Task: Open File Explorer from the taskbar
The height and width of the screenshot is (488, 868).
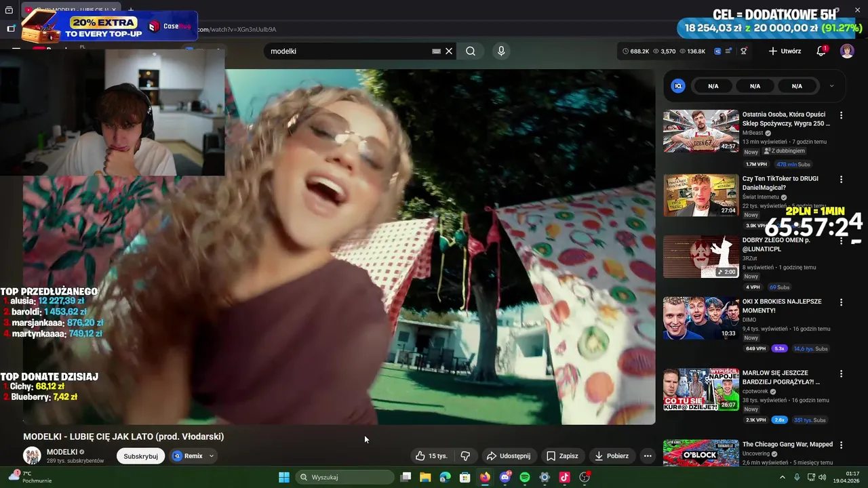Action: click(x=425, y=477)
